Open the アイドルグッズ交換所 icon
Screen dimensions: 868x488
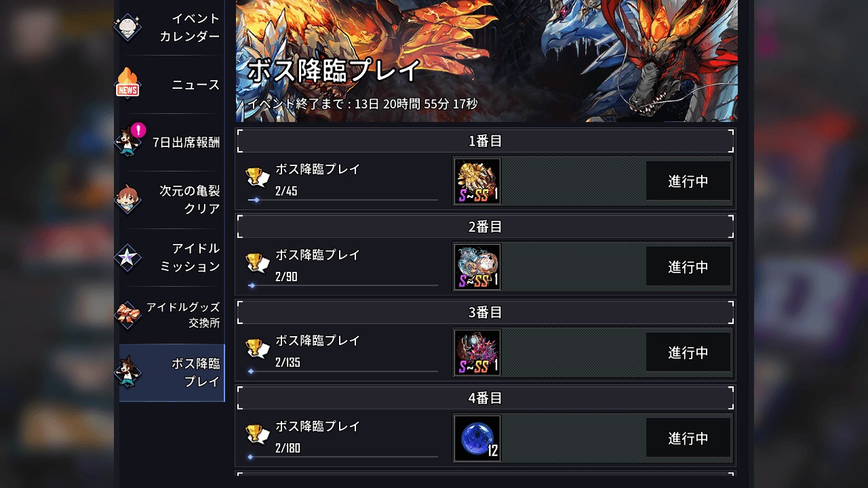tap(127, 315)
